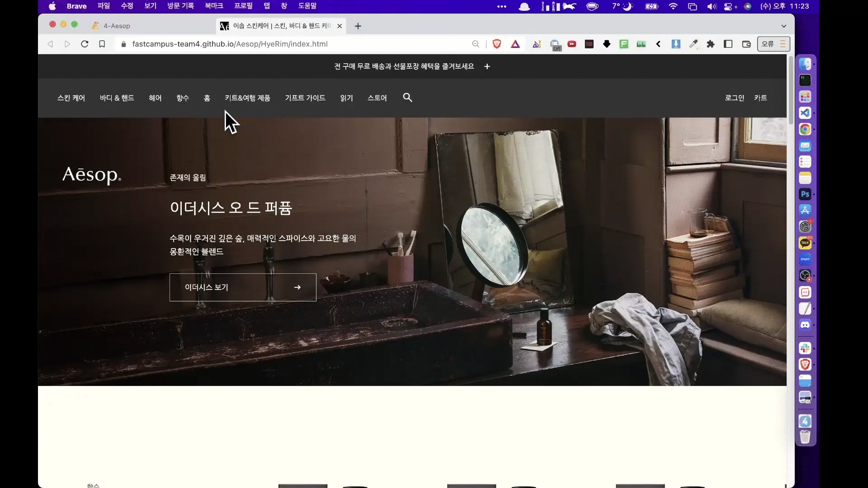Reload the page with the refresh icon
This screenshot has width=868, height=488.
pyautogui.click(x=85, y=44)
